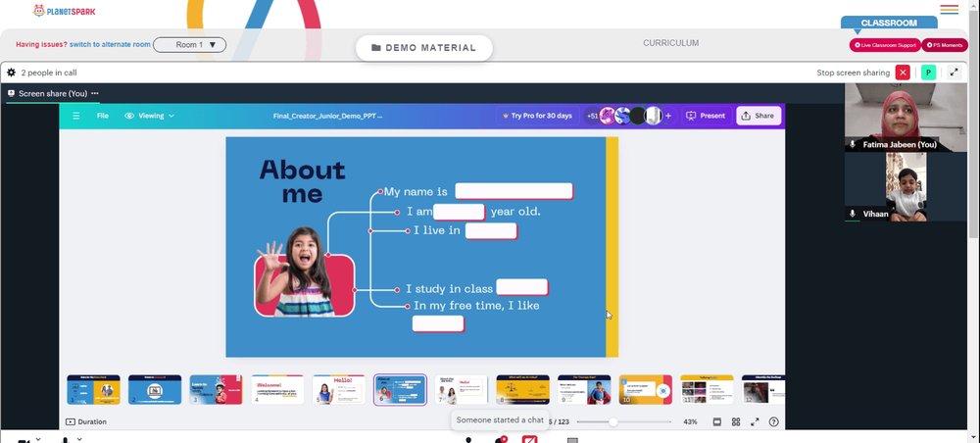Click blank box under 'In my free time'
The height and width of the screenshot is (443, 980).
pos(438,323)
